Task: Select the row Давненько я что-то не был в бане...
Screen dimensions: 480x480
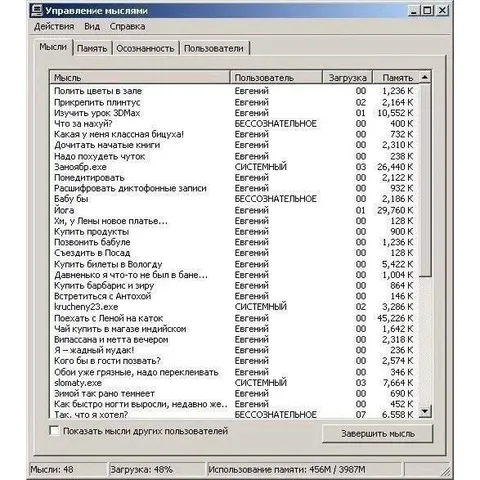Action: [233, 275]
